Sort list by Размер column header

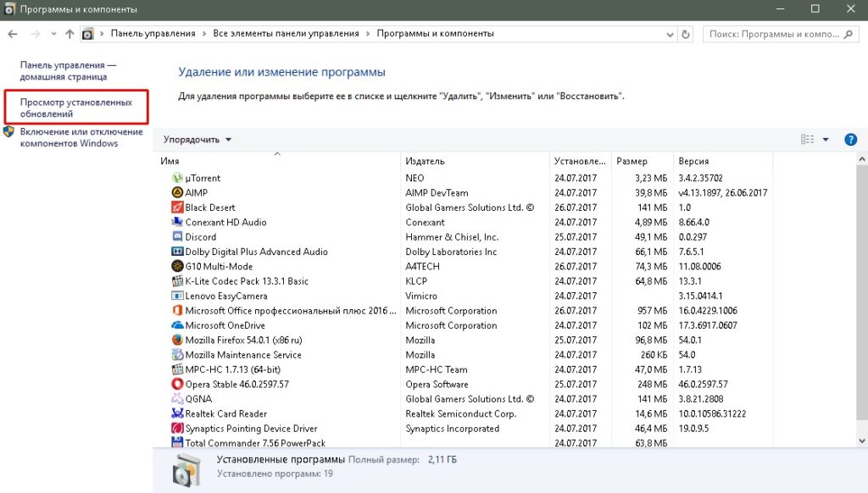pos(632,161)
